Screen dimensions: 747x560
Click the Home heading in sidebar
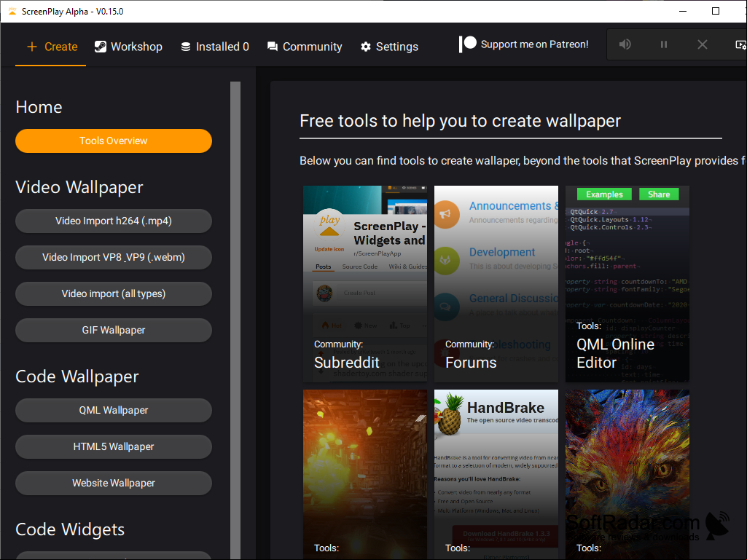coord(39,107)
